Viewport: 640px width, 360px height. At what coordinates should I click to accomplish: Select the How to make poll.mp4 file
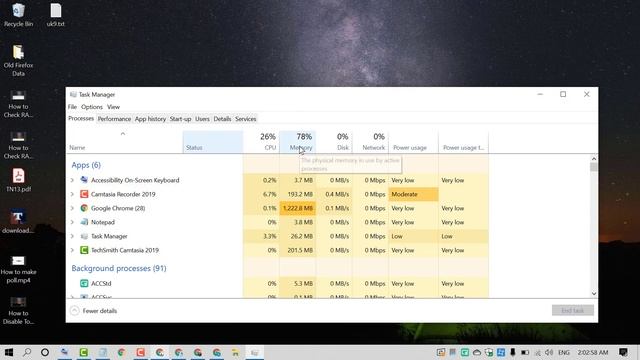18,269
